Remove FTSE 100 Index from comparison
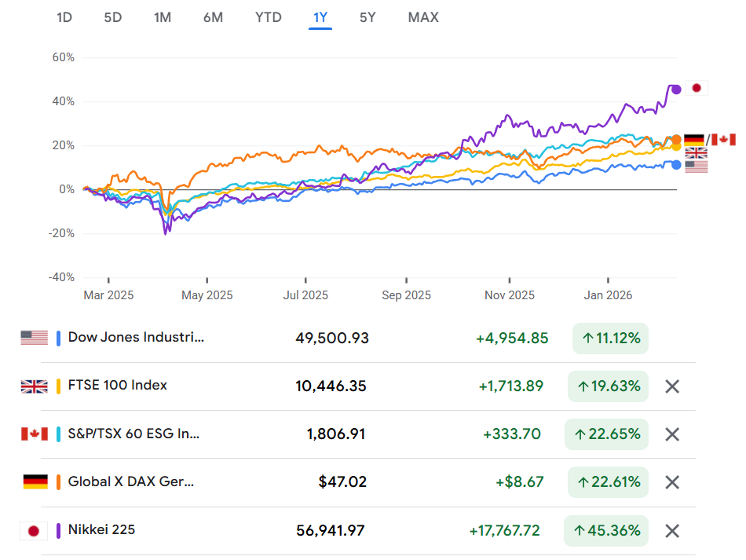 coord(672,386)
